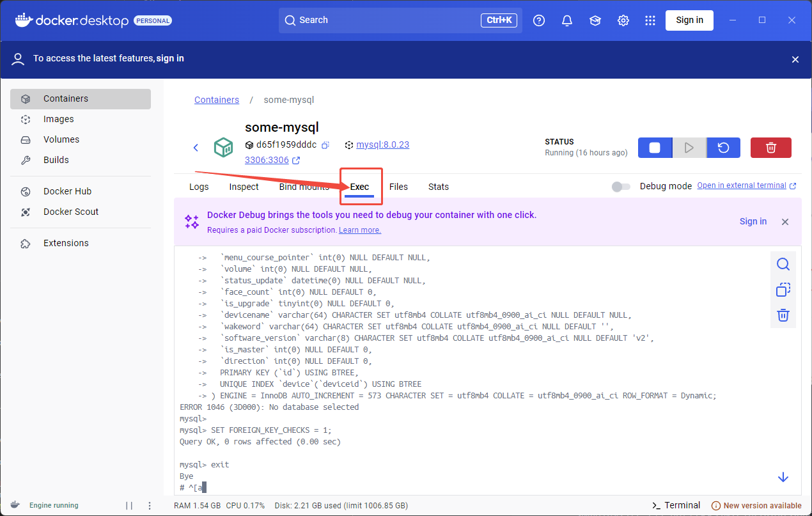Close the Docker Debug banner
Screen dimensions: 812x516
(785, 222)
